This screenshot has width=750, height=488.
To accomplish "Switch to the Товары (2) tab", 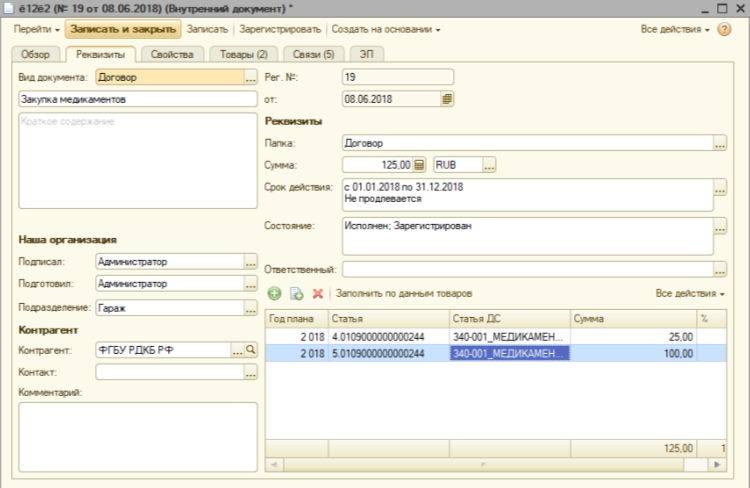I will point(245,54).
